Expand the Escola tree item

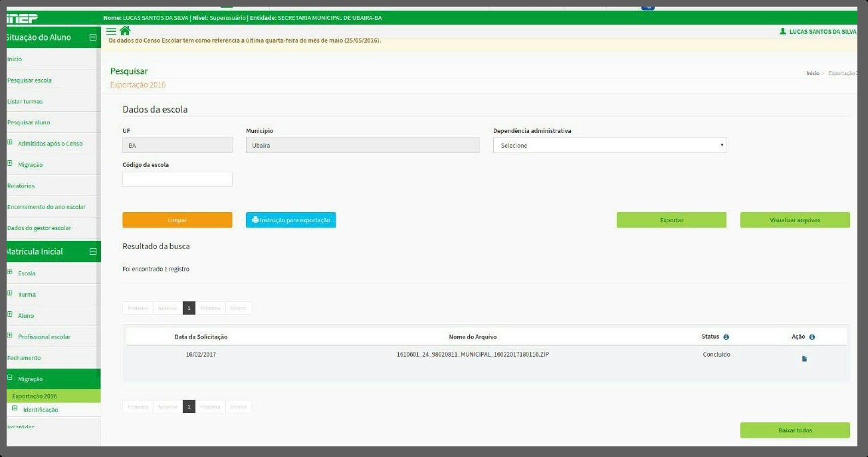click(10, 272)
